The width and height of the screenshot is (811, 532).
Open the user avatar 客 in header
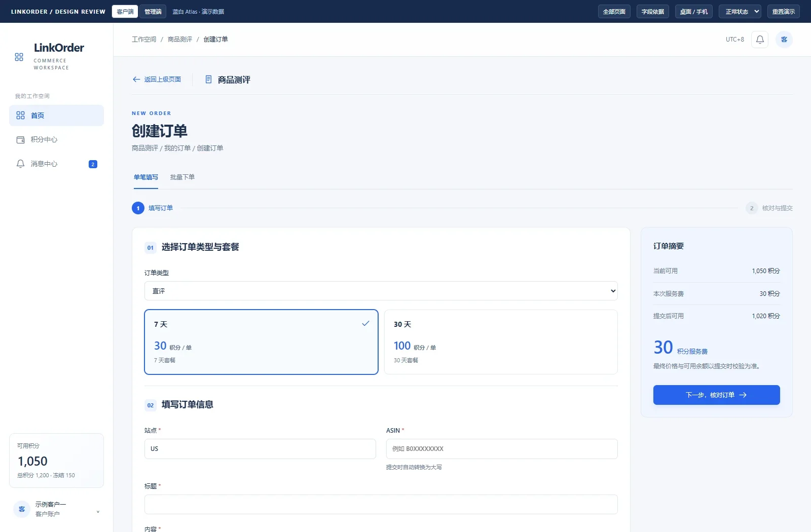(x=784, y=40)
